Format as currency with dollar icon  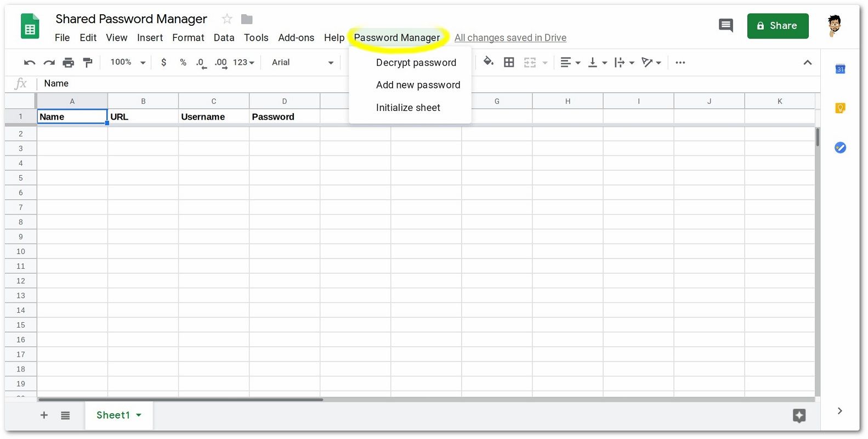[163, 63]
